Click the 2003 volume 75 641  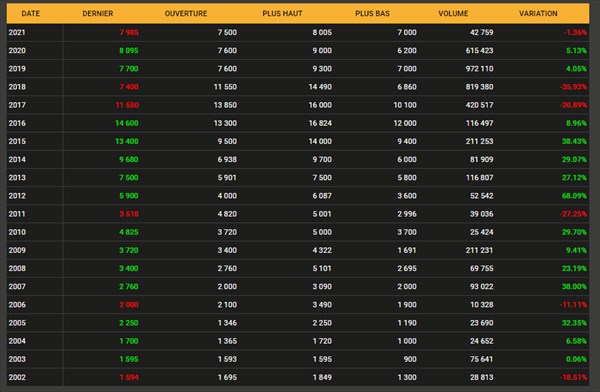click(x=481, y=359)
